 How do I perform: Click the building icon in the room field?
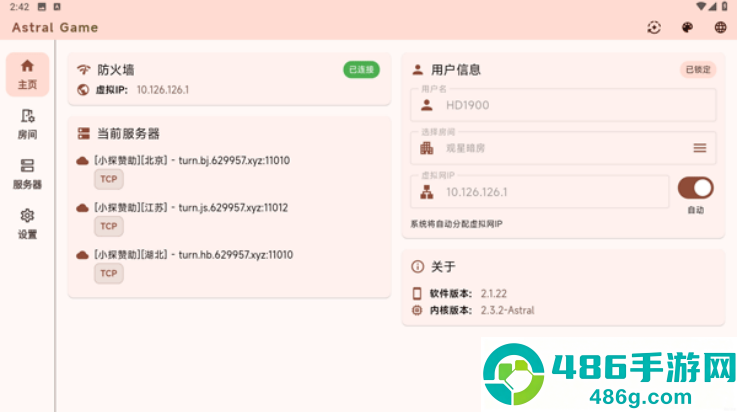[x=426, y=148]
